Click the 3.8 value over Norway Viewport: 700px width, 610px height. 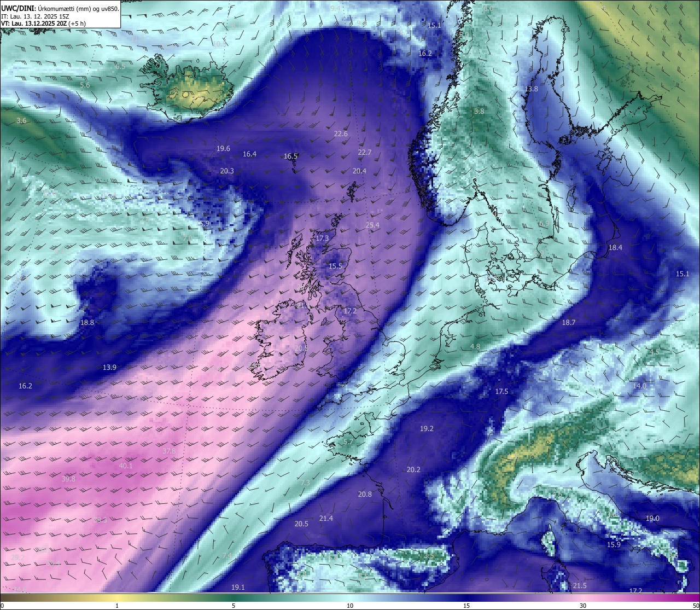(479, 112)
